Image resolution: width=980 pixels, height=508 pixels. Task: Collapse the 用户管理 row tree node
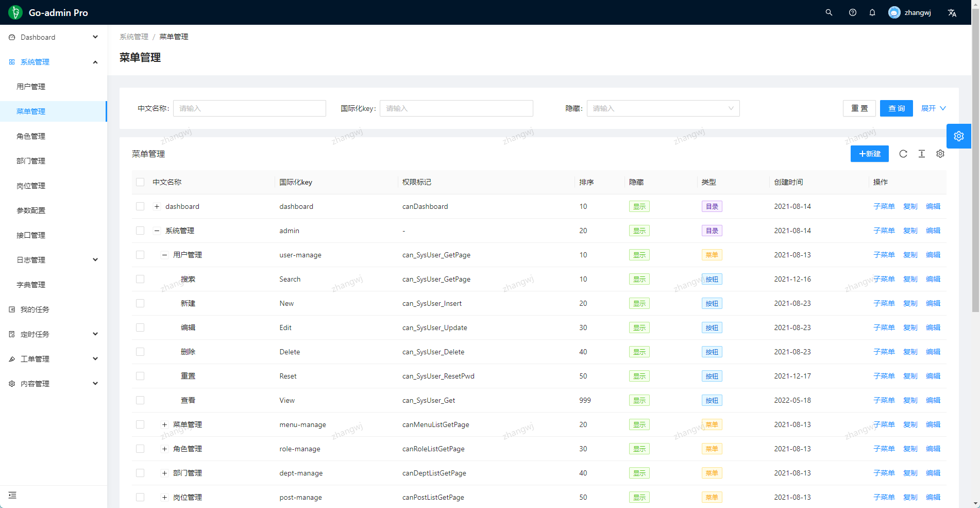(x=164, y=255)
